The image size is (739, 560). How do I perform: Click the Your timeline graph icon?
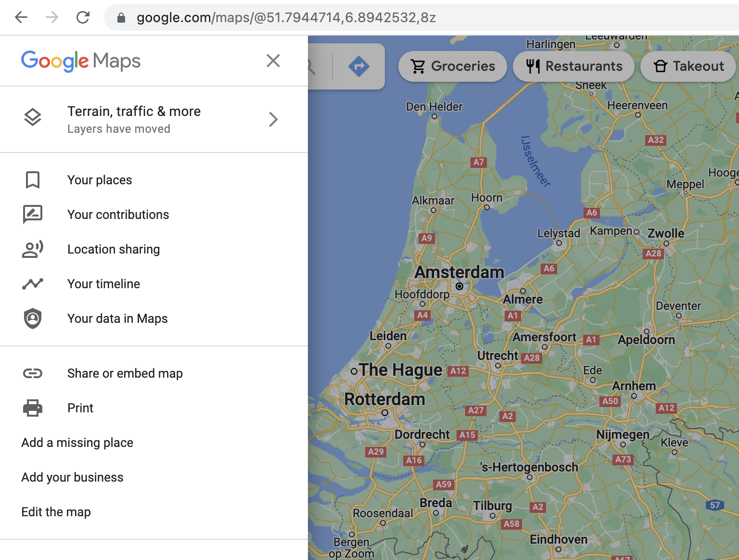[x=33, y=284]
